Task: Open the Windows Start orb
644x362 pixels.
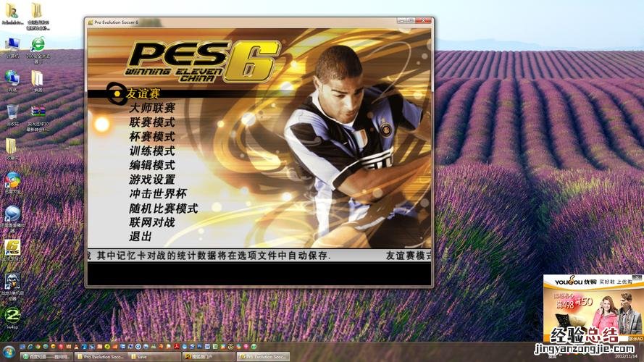Action: coord(9,352)
